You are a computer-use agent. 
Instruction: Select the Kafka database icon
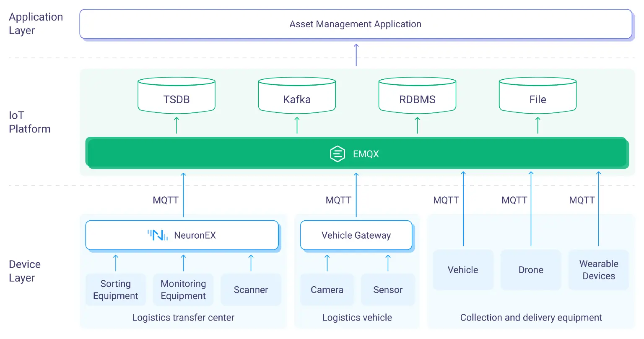(x=296, y=95)
